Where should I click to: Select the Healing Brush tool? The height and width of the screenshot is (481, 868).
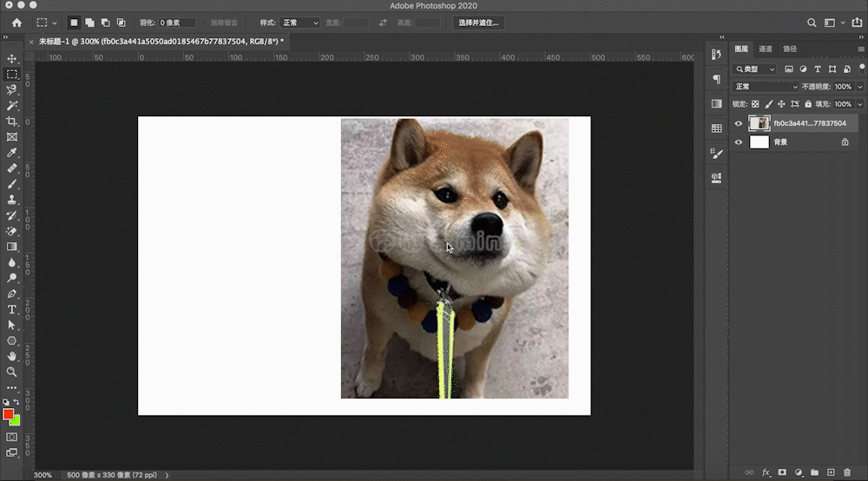pyautogui.click(x=11, y=168)
